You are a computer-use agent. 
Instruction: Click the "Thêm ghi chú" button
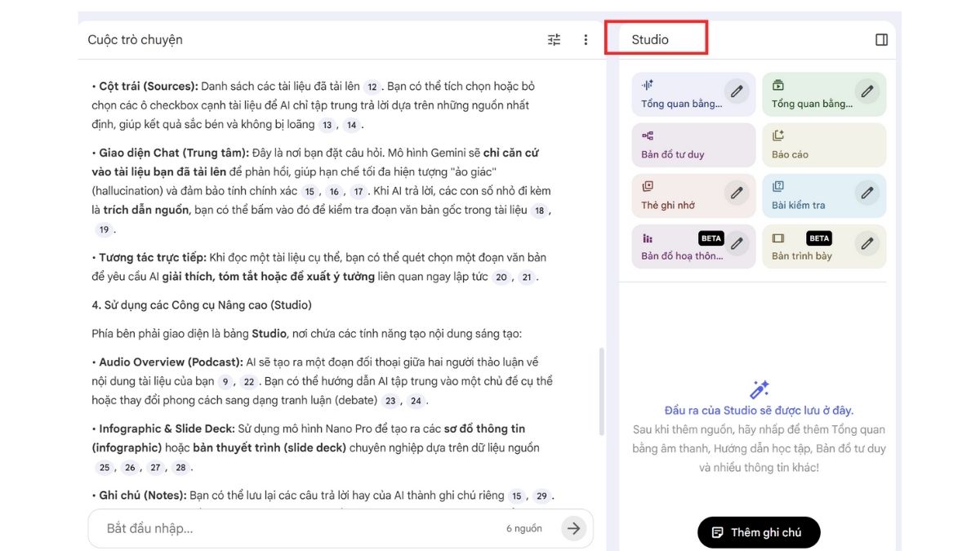point(758,531)
